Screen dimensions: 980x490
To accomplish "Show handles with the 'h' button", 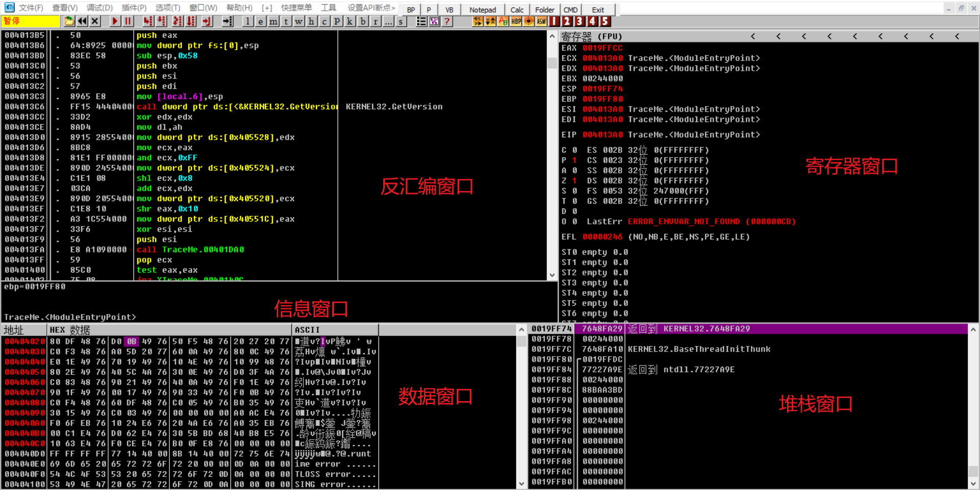I will point(312,21).
